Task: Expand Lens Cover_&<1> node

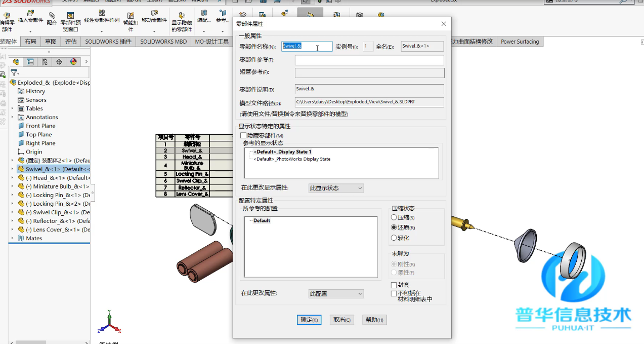Action: [x=13, y=230]
